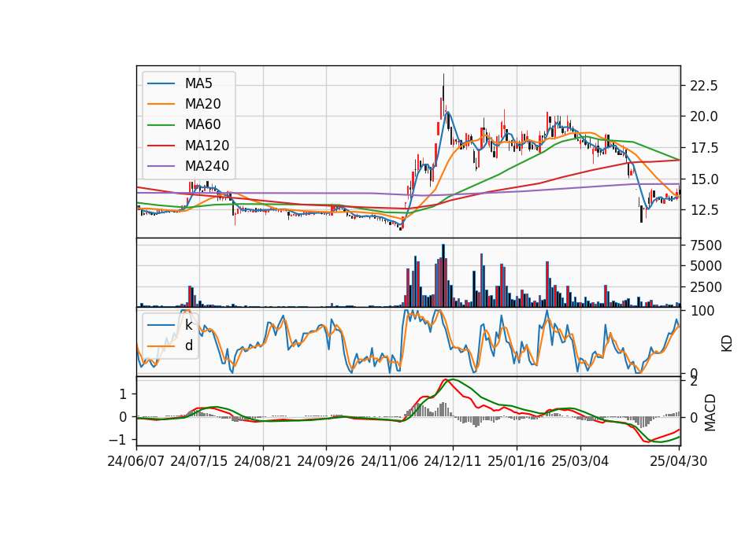Click the k legend label in KD panel
The width and height of the screenshot is (756, 543).
point(188,325)
